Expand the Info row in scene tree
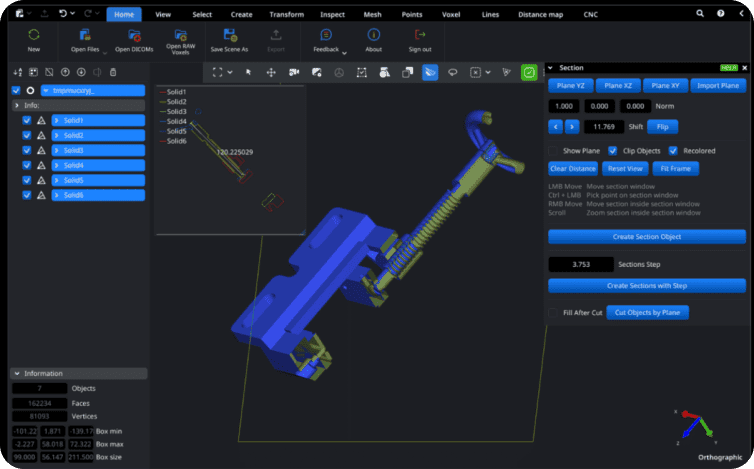Image resolution: width=754 pixels, height=469 pixels. (16, 104)
